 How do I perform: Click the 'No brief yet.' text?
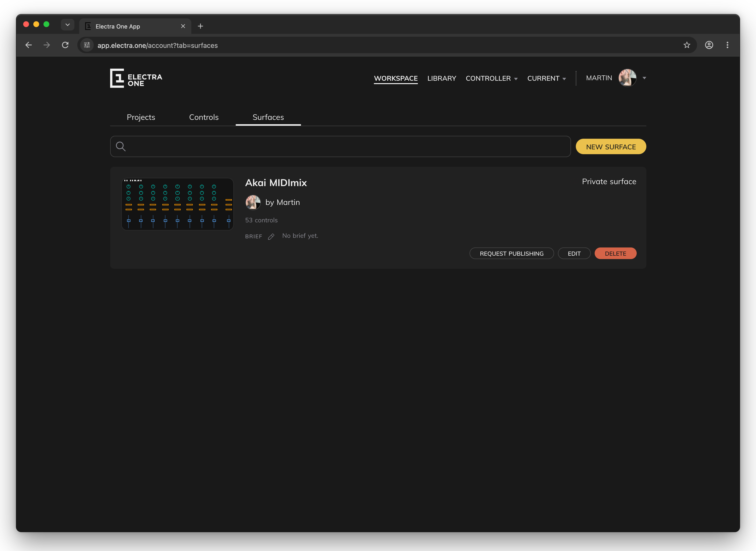pos(300,236)
